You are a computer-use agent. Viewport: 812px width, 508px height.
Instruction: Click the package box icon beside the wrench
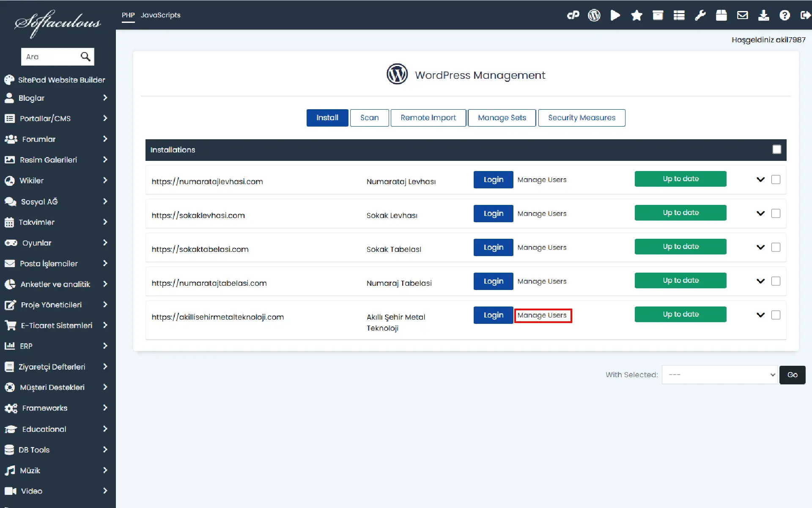[721, 16]
